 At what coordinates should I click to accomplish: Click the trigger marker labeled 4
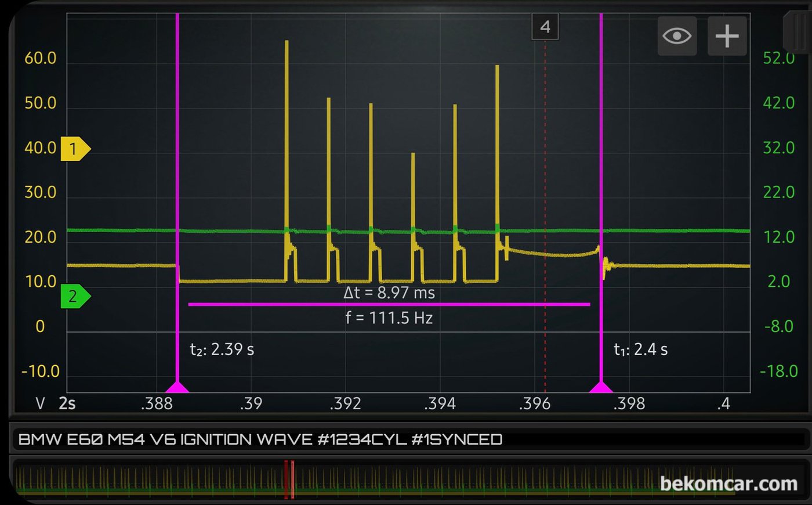[545, 27]
